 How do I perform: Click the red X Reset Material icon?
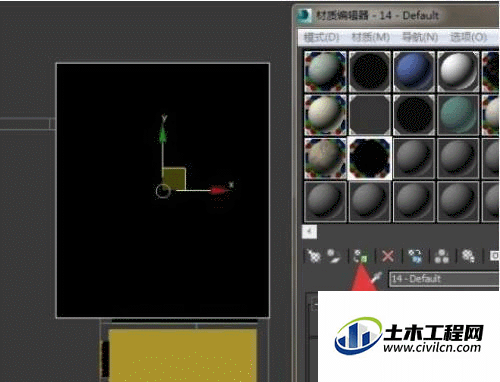pyautogui.click(x=388, y=256)
